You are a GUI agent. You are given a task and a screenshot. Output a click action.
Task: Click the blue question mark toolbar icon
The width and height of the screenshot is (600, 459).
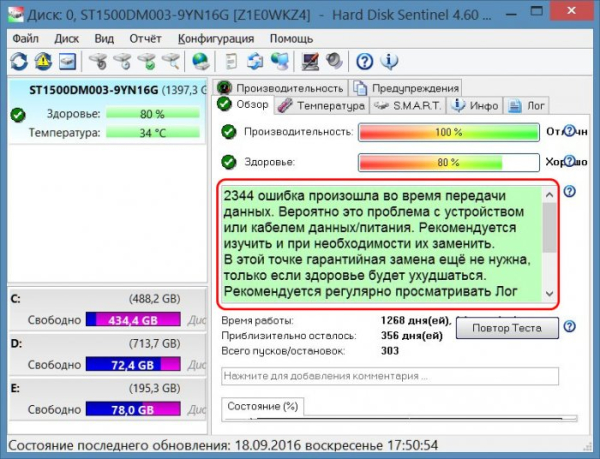pos(364,62)
